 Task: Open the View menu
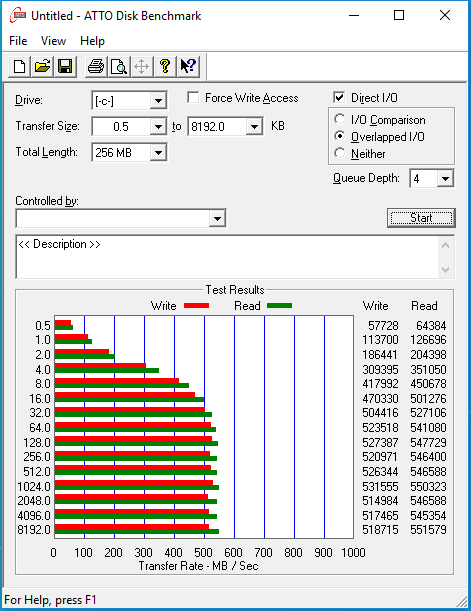click(53, 41)
